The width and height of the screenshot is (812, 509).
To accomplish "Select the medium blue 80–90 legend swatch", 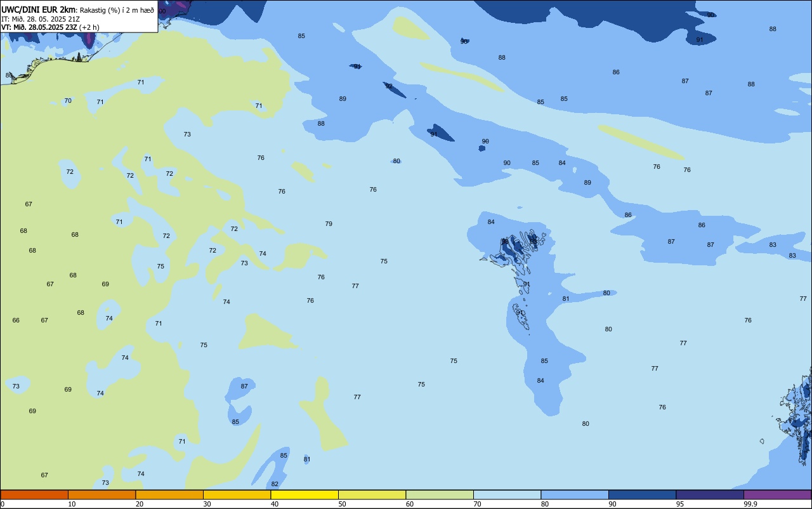I will tap(575, 494).
